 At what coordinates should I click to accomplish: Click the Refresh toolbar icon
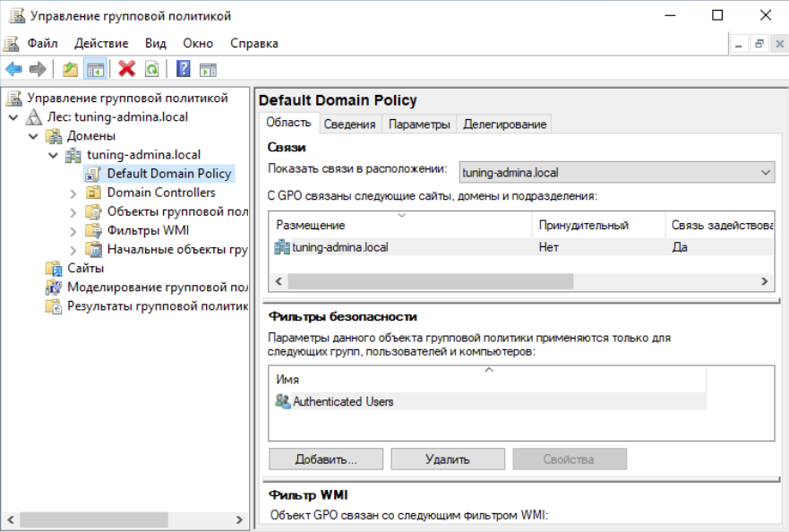click(x=151, y=69)
